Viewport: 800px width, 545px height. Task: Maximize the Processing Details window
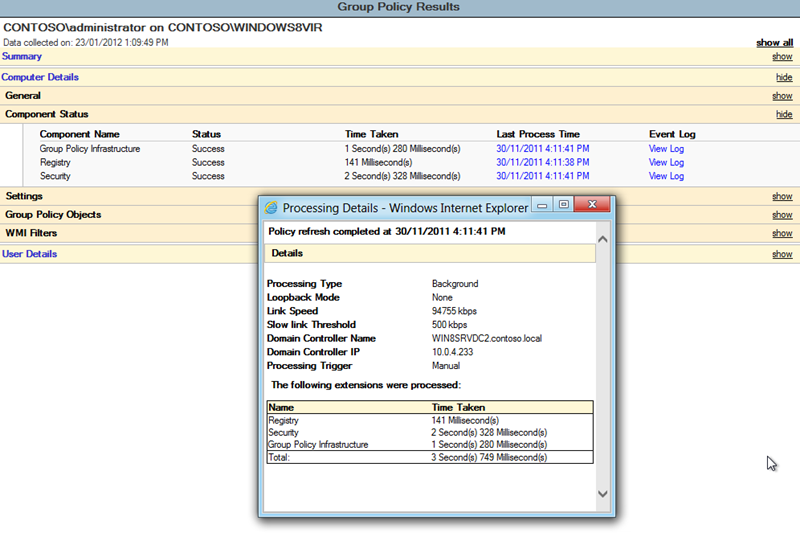tap(564, 205)
